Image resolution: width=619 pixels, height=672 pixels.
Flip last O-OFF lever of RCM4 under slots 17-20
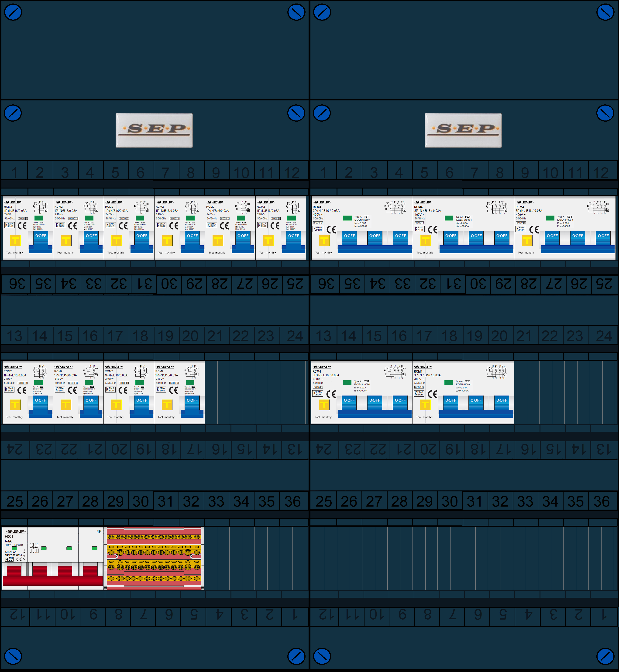(502, 403)
